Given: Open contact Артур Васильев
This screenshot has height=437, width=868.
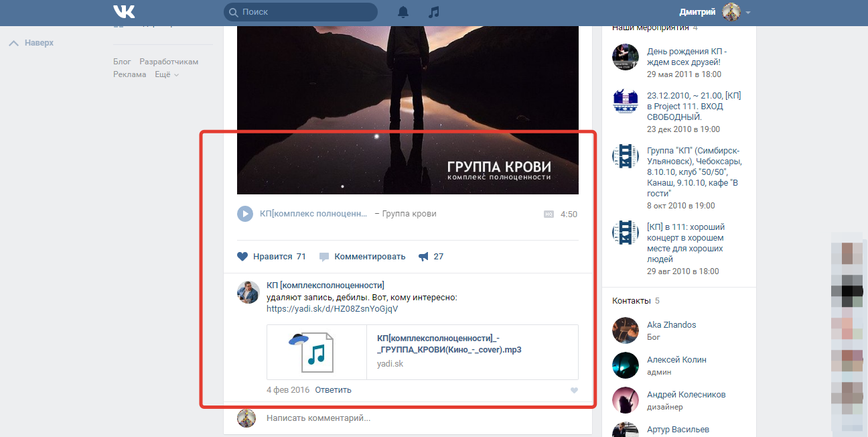Looking at the screenshot, I should tap(678, 429).
